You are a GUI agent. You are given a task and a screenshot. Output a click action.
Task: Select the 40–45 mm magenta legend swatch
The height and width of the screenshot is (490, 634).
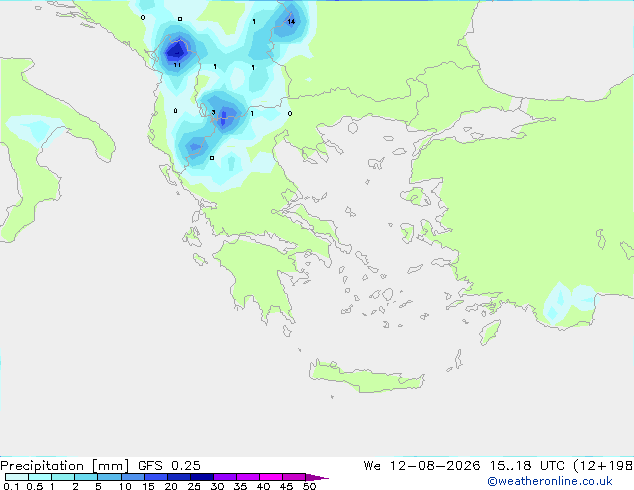tap(271, 477)
